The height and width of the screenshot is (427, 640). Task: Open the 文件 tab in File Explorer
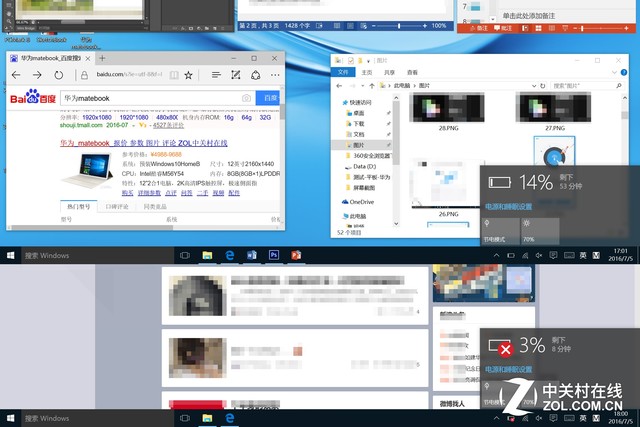pos(343,72)
